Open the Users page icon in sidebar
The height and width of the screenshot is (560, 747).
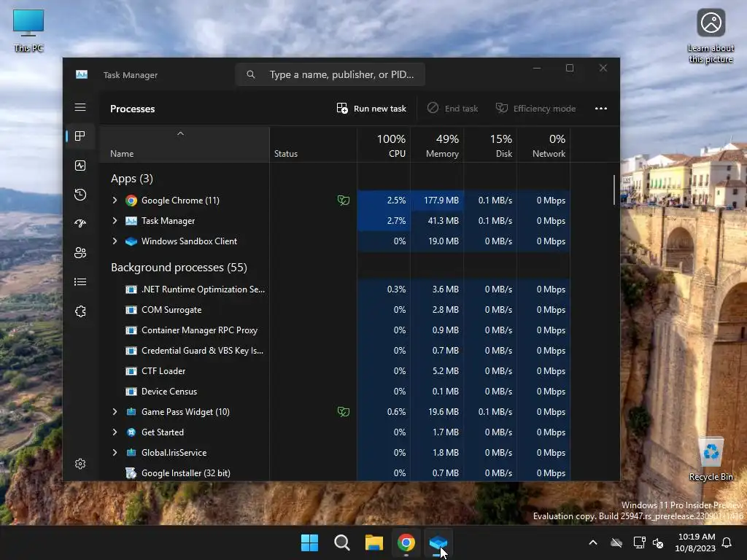point(80,252)
